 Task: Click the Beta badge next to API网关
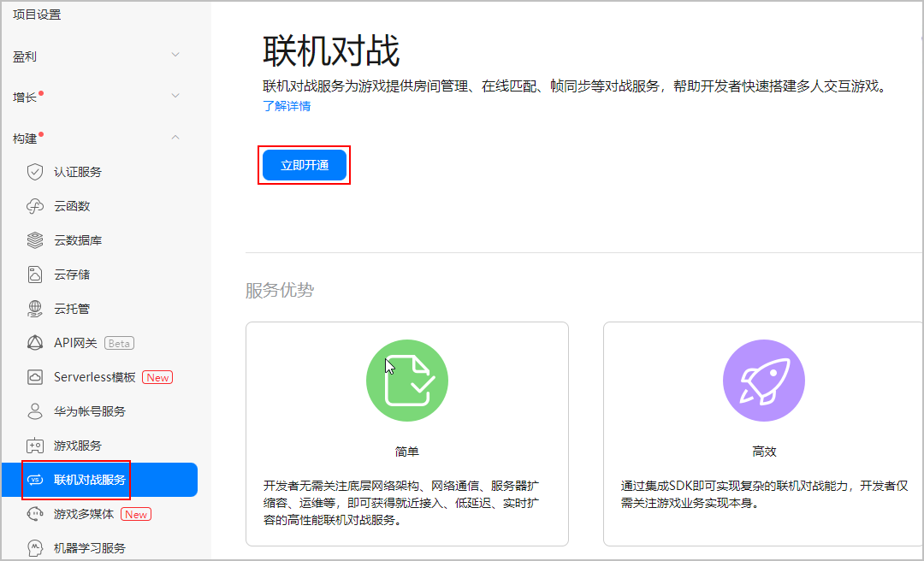tap(119, 343)
